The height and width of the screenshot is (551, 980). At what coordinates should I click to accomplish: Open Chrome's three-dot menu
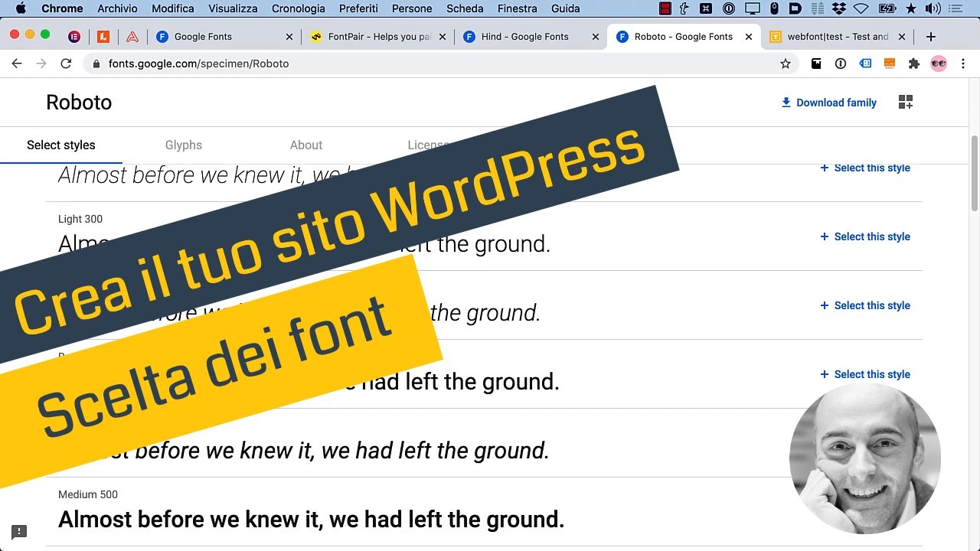click(x=963, y=64)
